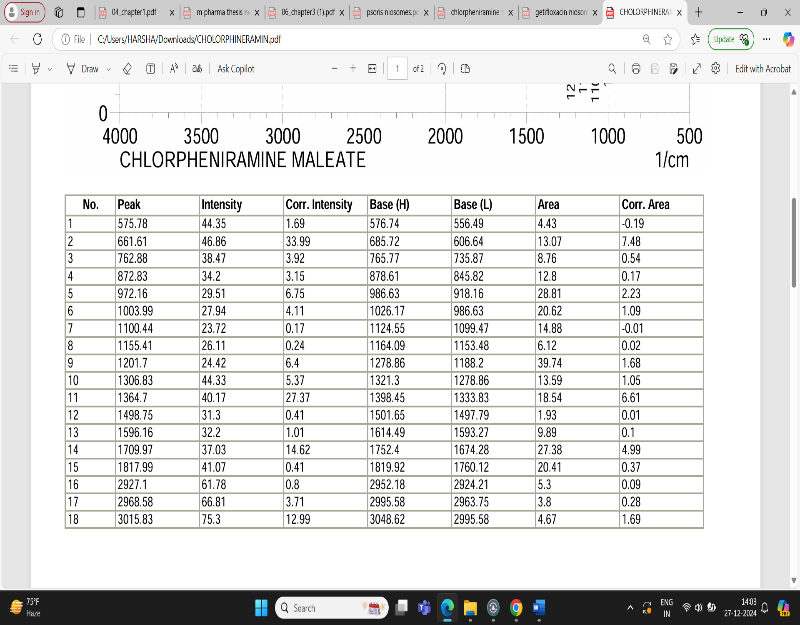Click Ask Copilot in PDF toolbar
Viewport: 800px width, 625px height.
pos(236,68)
